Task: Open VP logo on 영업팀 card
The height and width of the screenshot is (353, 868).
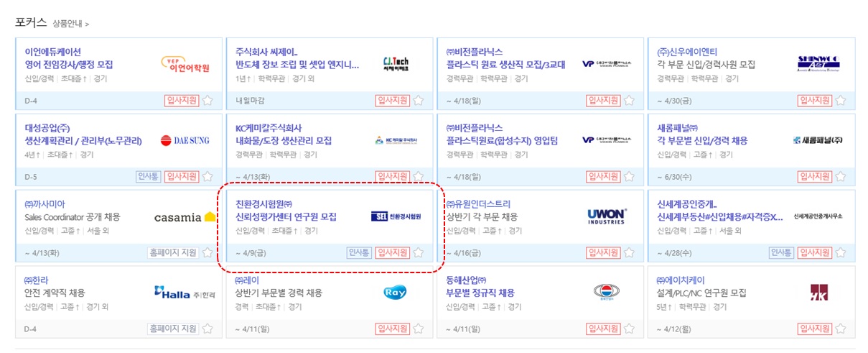Action: tap(607, 140)
